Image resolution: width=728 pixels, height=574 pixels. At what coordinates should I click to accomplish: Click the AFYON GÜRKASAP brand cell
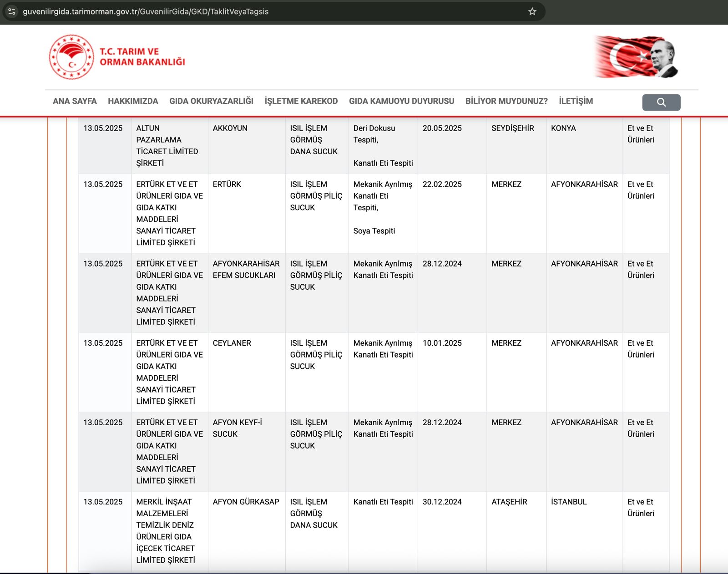[x=247, y=531]
